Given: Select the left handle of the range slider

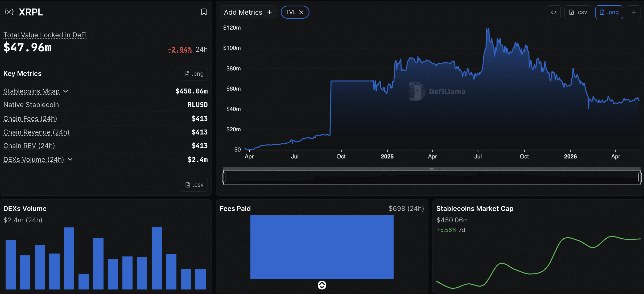Looking at the screenshot, I should 224,177.
